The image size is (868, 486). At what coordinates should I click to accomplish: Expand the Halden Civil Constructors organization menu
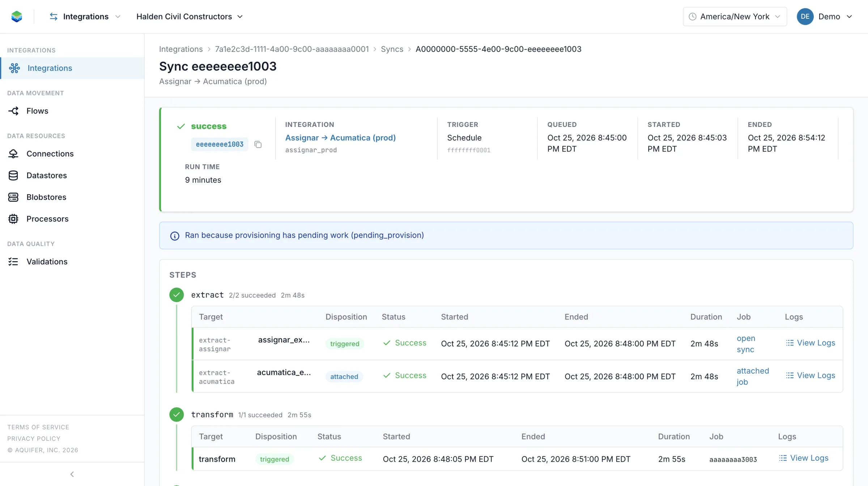190,17
